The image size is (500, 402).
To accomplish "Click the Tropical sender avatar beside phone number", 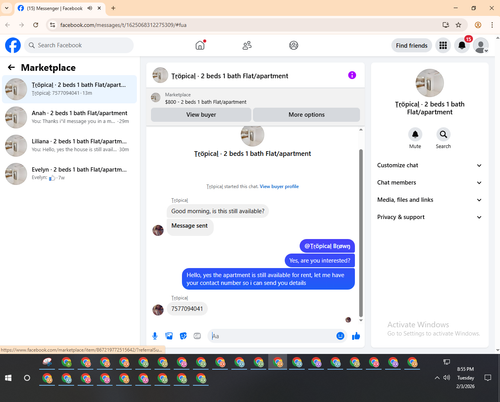I will (x=158, y=310).
